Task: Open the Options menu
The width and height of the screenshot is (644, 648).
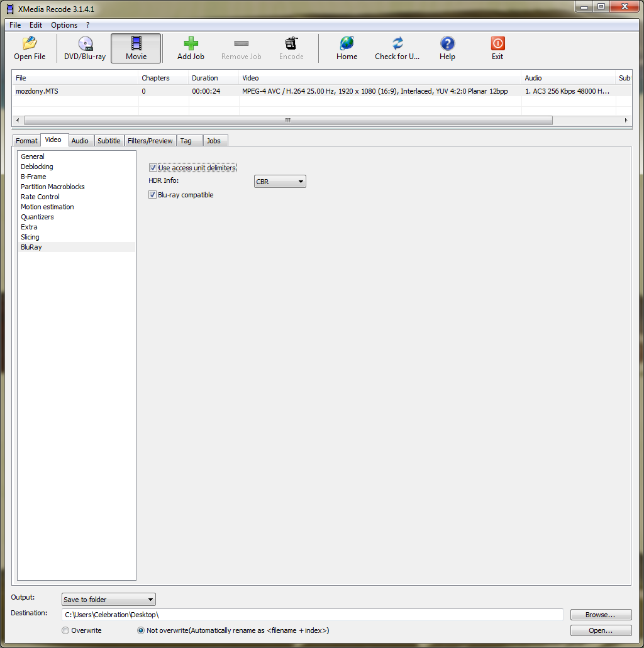Action: click(x=64, y=25)
